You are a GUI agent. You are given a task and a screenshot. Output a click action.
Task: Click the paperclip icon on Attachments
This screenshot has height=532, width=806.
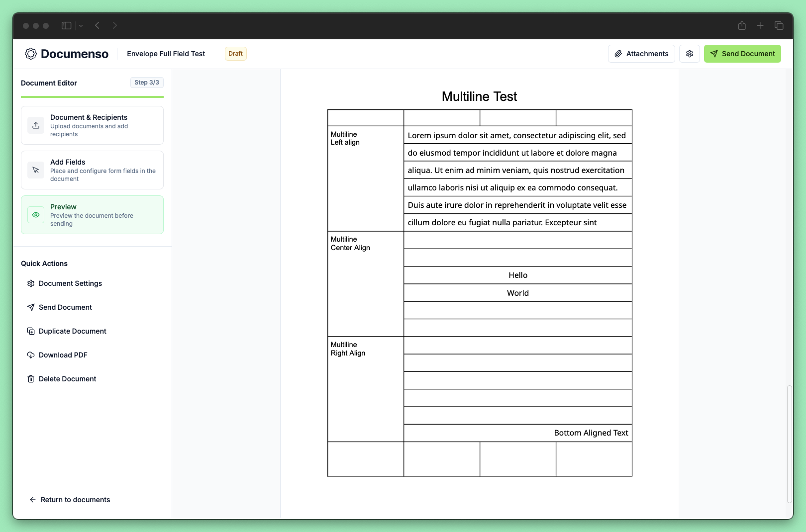[x=618, y=53]
